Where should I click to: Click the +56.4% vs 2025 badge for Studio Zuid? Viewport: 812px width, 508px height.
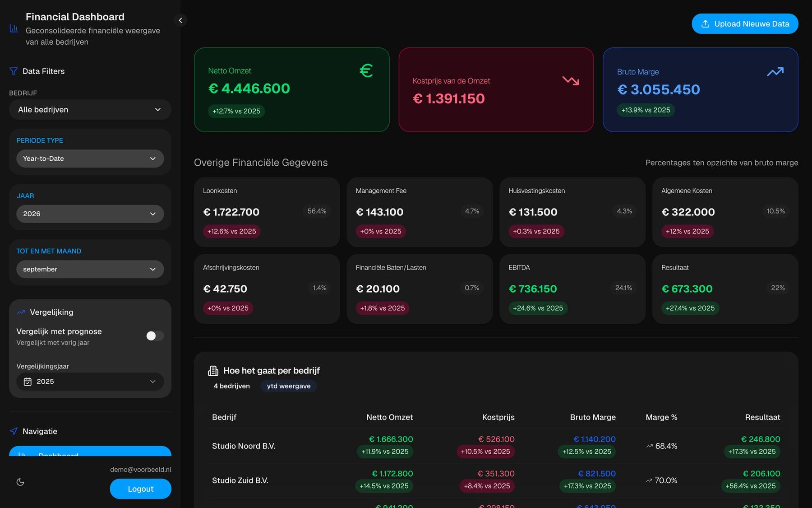(751, 486)
